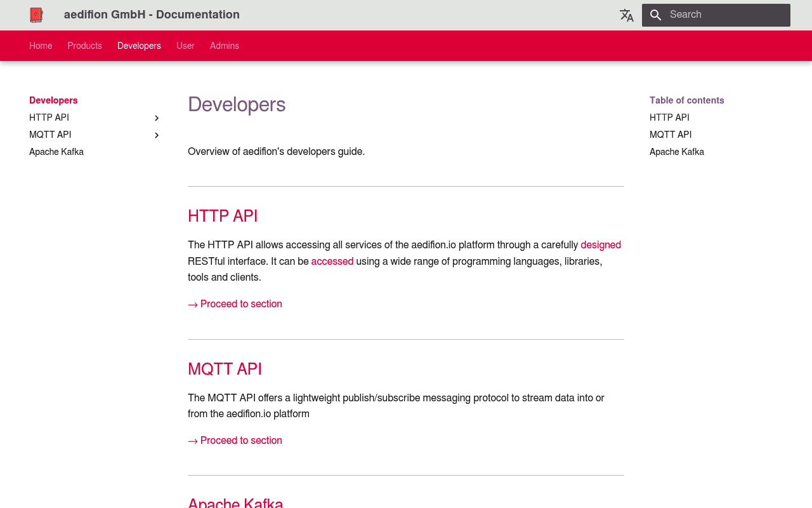Proceed to section under MQTT API

click(235, 441)
